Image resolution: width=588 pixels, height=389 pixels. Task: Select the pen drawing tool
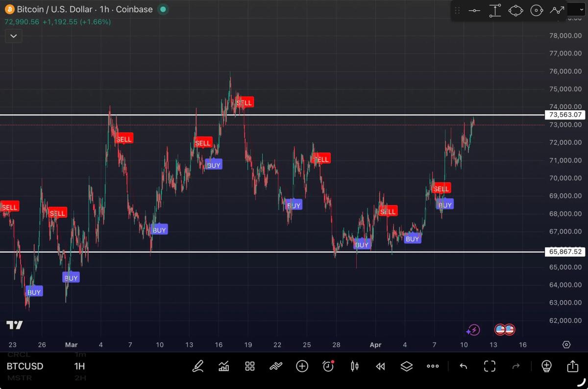tap(198, 366)
